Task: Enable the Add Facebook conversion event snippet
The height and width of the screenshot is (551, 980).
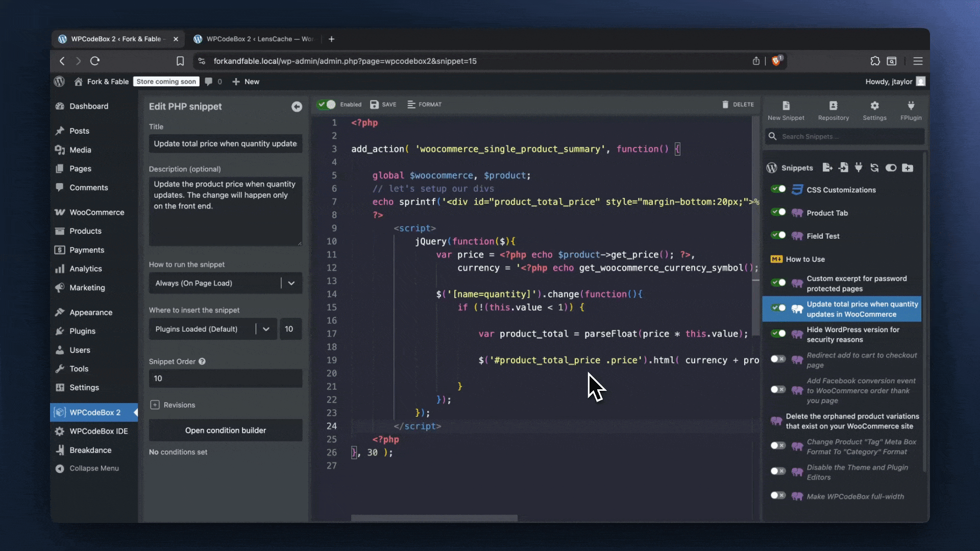Action: pyautogui.click(x=778, y=390)
